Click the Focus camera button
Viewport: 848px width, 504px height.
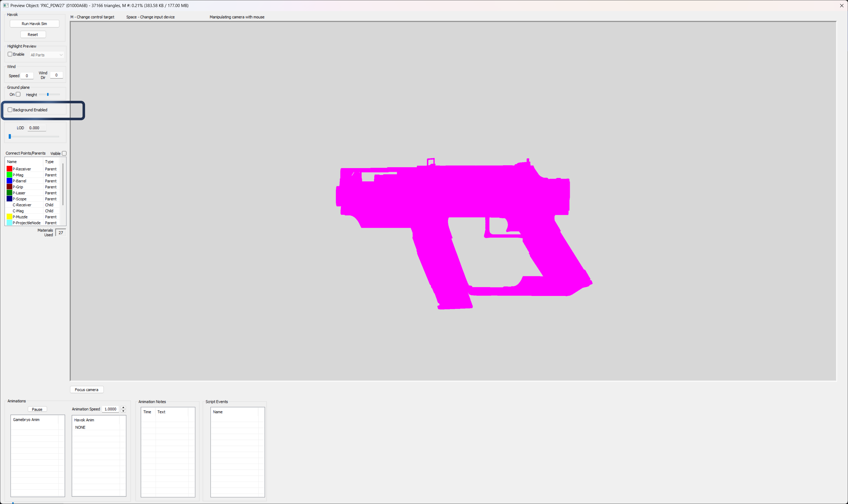86,390
